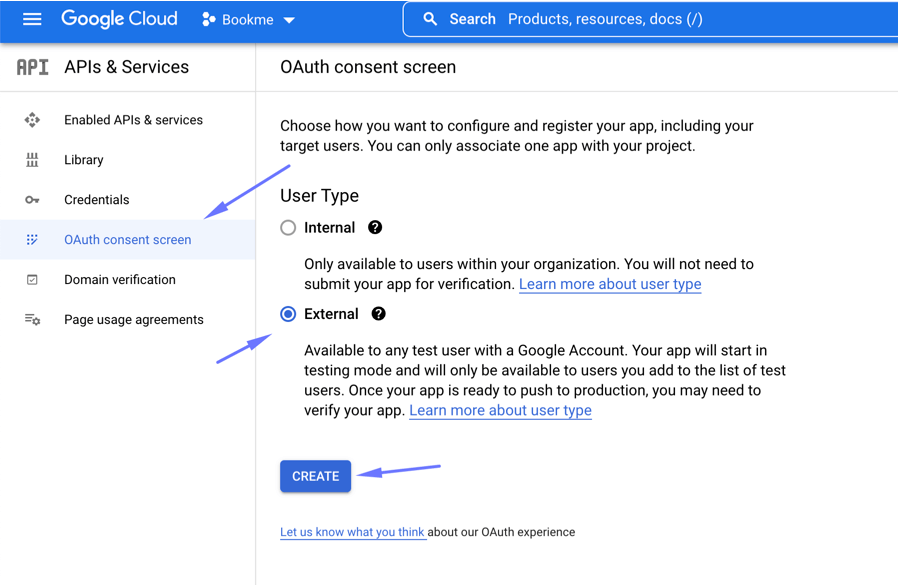The width and height of the screenshot is (898, 585).
Task: Open help tooltip next to Internal
Action: tap(375, 227)
